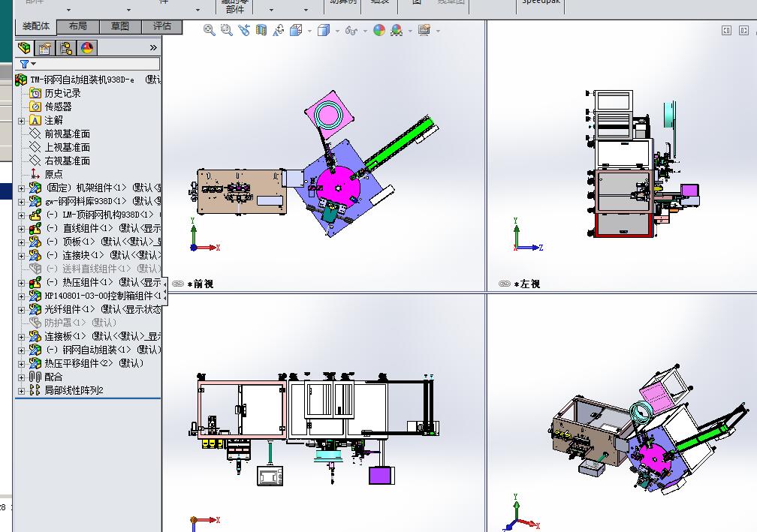Select the Zoom to Fit tool

[207, 31]
